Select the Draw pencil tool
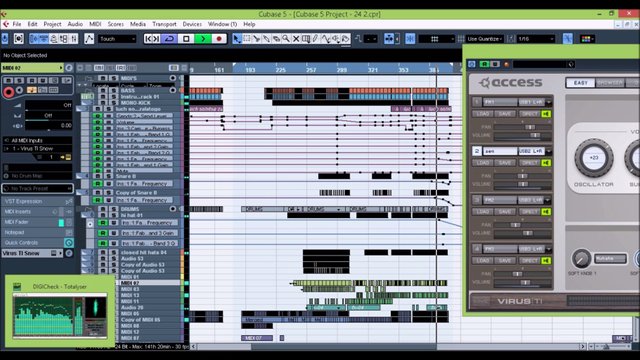Viewport: 640px width, 360px height. (315, 39)
